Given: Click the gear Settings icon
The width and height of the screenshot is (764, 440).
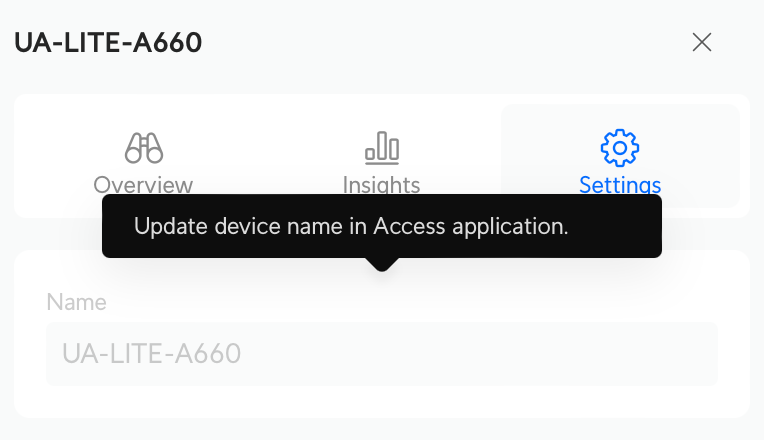Looking at the screenshot, I should click(x=619, y=148).
